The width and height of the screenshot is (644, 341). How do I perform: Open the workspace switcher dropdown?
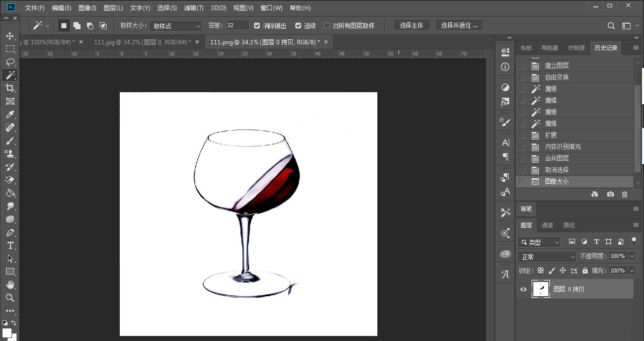626,26
